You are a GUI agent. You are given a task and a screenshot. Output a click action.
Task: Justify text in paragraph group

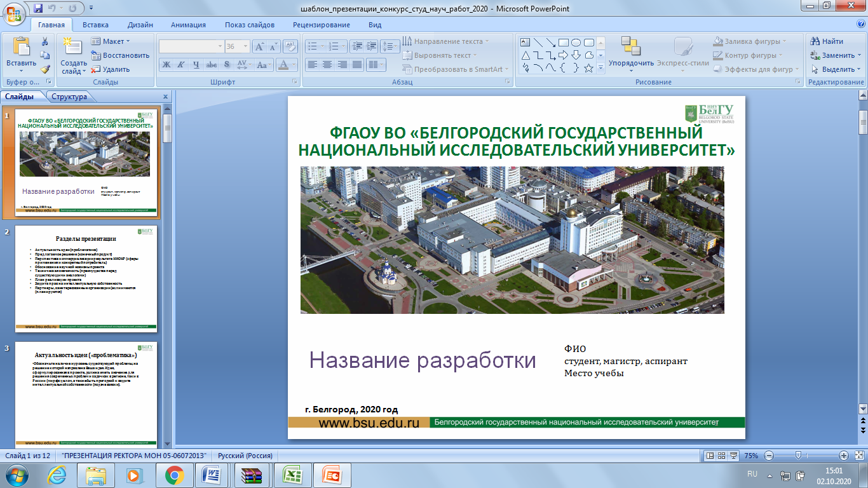358,64
